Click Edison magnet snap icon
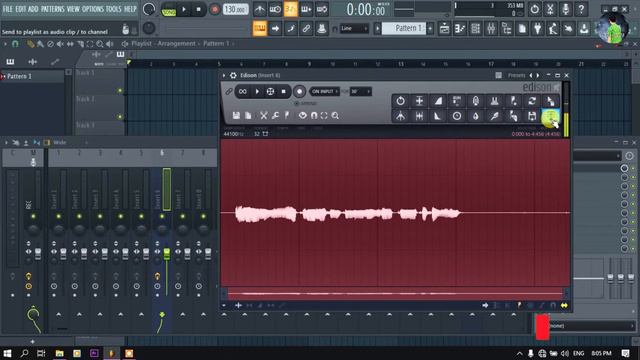This screenshot has height=360, width=640. point(313,116)
